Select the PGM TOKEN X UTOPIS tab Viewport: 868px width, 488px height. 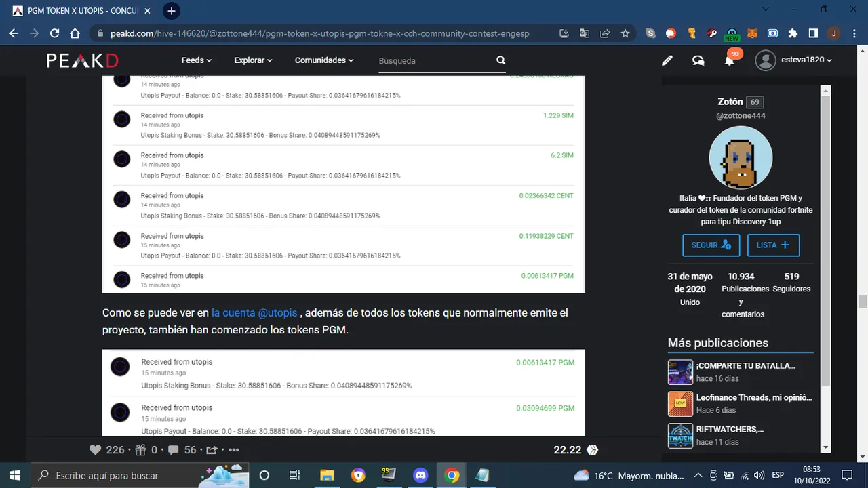coord(81,11)
